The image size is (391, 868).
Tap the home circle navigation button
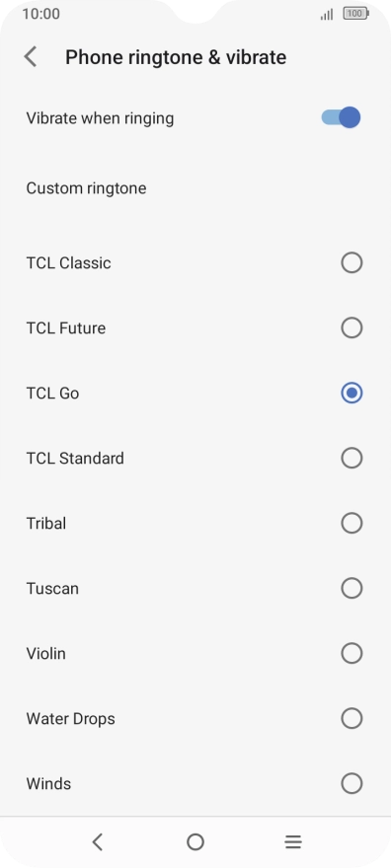pos(195,842)
